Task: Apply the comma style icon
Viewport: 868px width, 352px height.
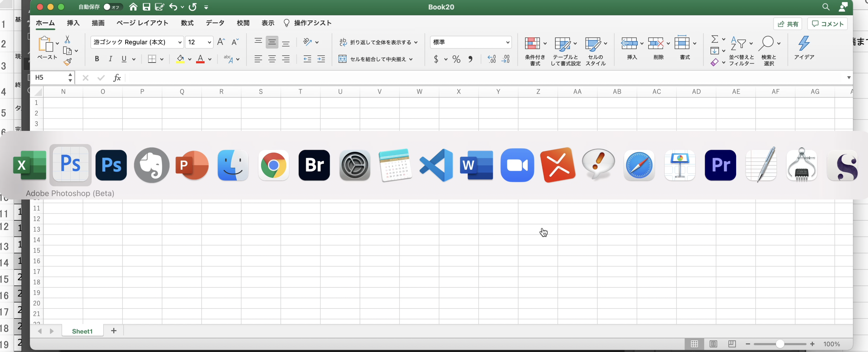Action: coord(470,59)
